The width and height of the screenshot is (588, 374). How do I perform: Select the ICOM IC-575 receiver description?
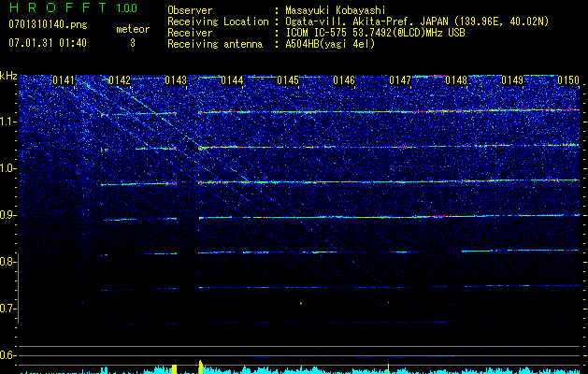coord(375,33)
